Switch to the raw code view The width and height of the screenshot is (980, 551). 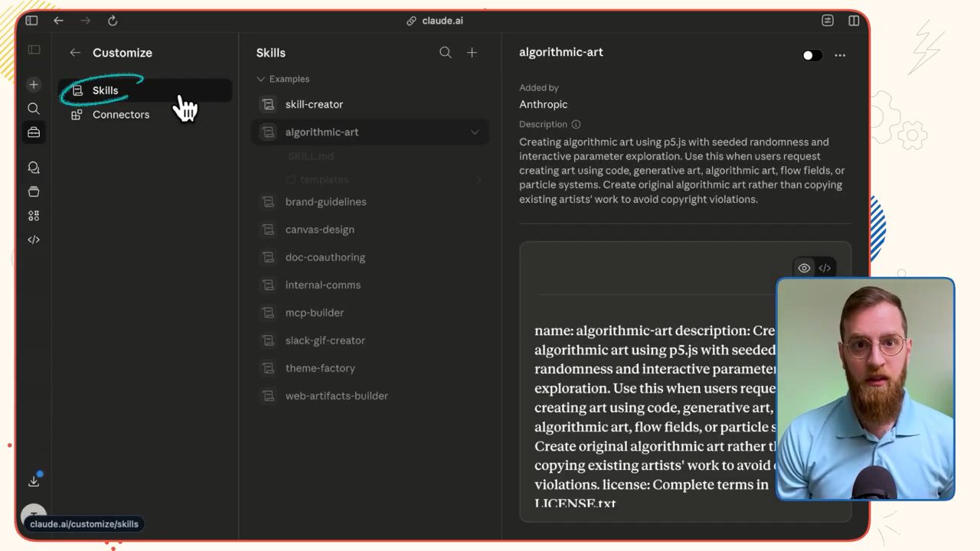coord(825,268)
